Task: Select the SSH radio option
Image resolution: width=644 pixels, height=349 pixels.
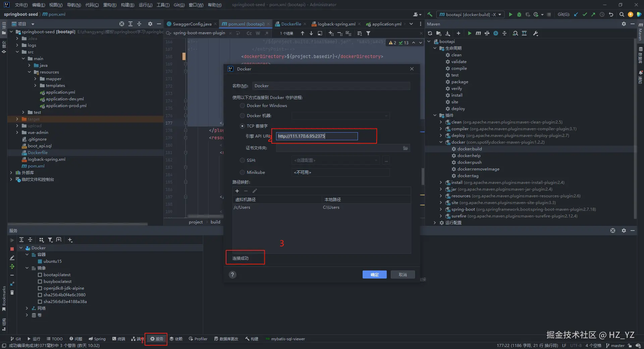Action: (242, 160)
